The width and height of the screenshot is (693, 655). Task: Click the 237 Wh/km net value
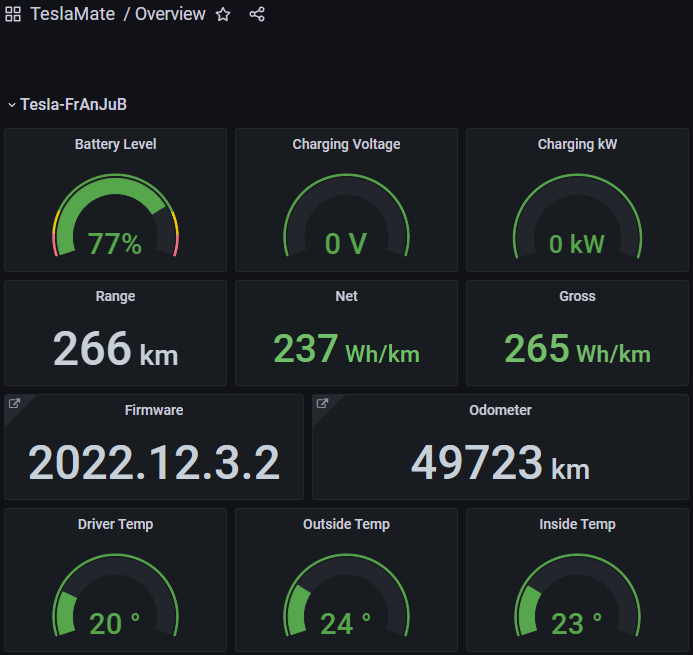pos(346,349)
